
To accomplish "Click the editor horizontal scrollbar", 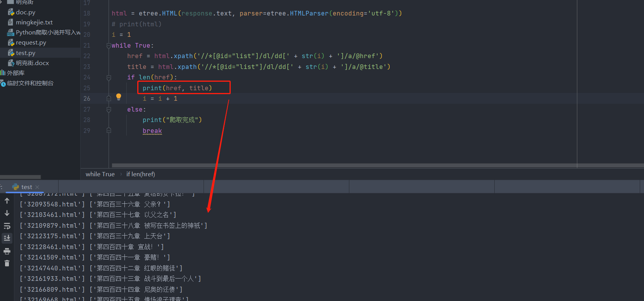I will click(x=378, y=165).
